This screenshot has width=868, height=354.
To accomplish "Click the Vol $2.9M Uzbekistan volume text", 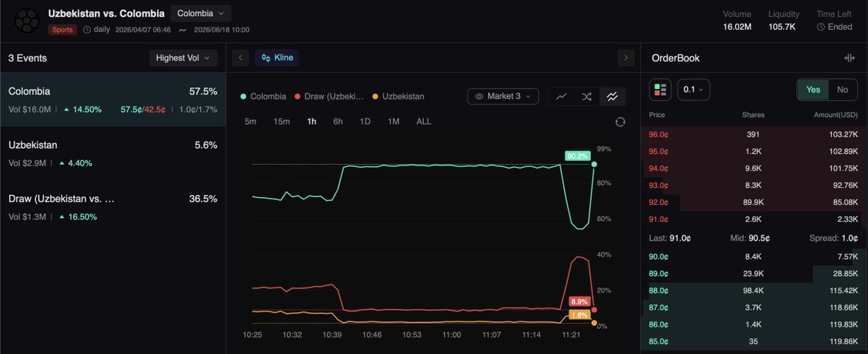I will [x=29, y=163].
